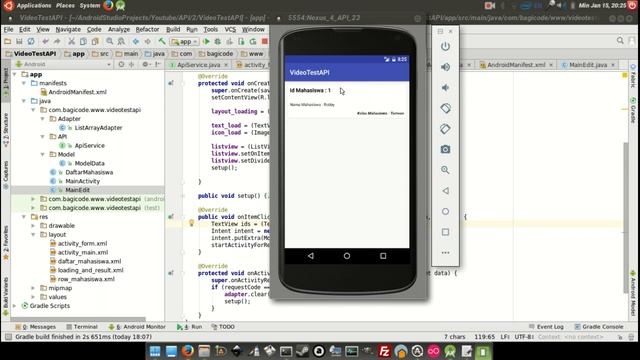The height and width of the screenshot is (360, 640).
Task: Open Places menu in system top panel
Action: [x=65, y=5]
